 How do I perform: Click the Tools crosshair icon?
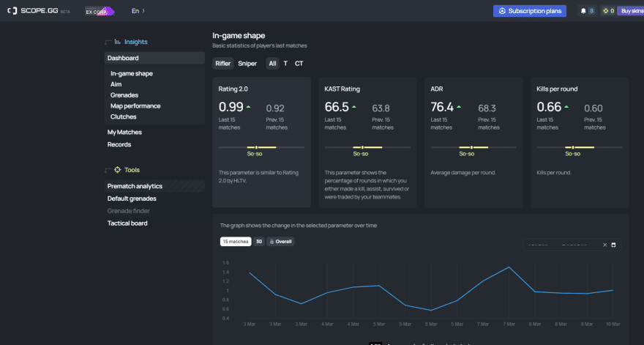(x=118, y=170)
